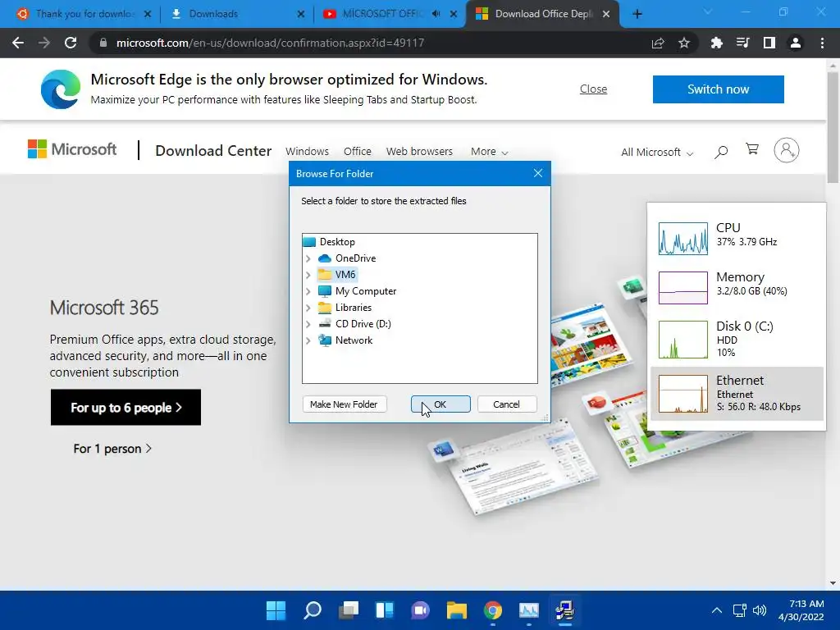The height and width of the screenshot is (630, 840).
Task: Click OK in Browse For Folder
Action: coord(441,404)
